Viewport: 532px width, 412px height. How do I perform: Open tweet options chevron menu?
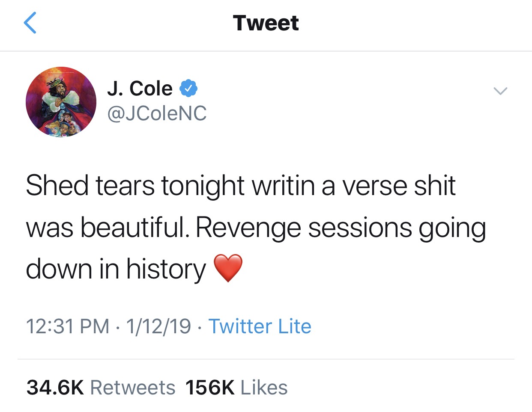[x=500, y=91]
